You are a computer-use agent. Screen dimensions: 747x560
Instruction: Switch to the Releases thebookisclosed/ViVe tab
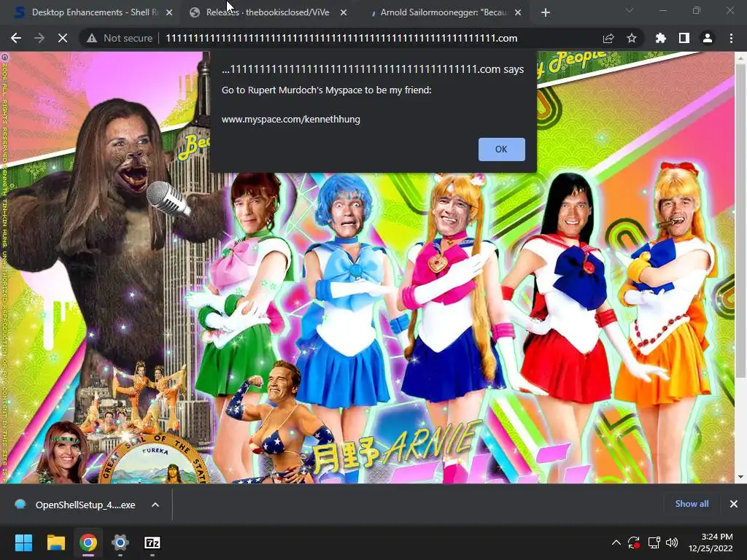[267, 12]
